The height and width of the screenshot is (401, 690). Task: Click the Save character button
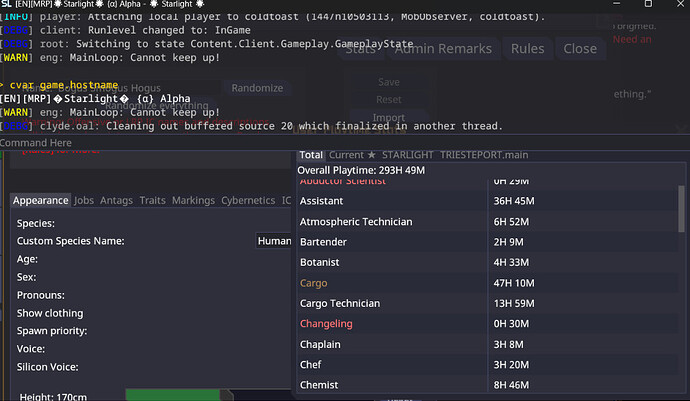(389, 82)
